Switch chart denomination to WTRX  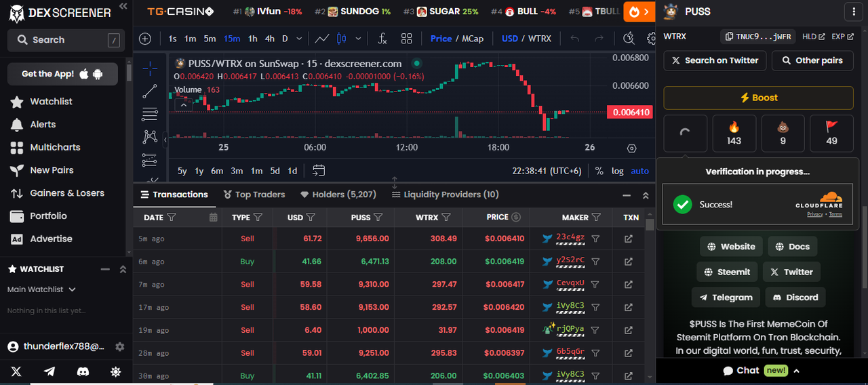point(540,39)
